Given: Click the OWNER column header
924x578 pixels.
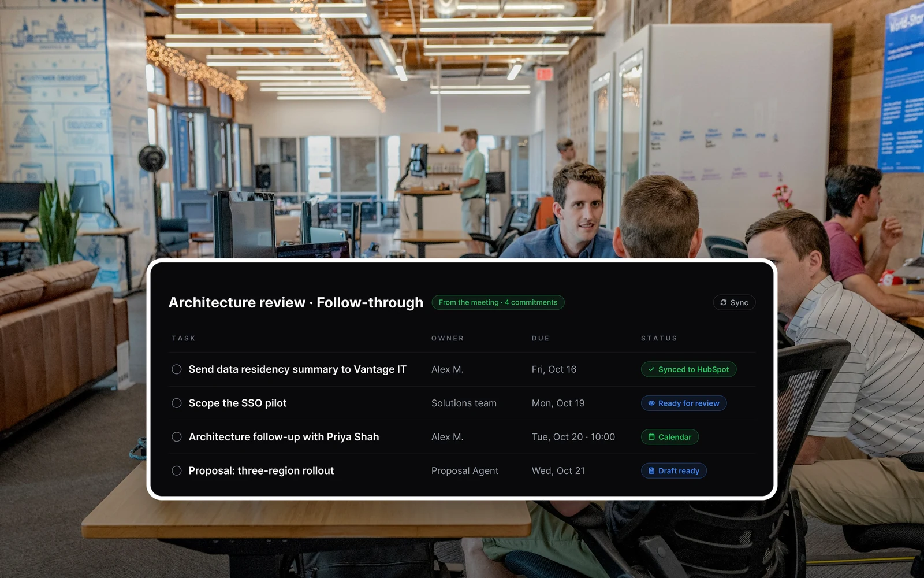Looking at the screenshot, I should coord(448,338).
